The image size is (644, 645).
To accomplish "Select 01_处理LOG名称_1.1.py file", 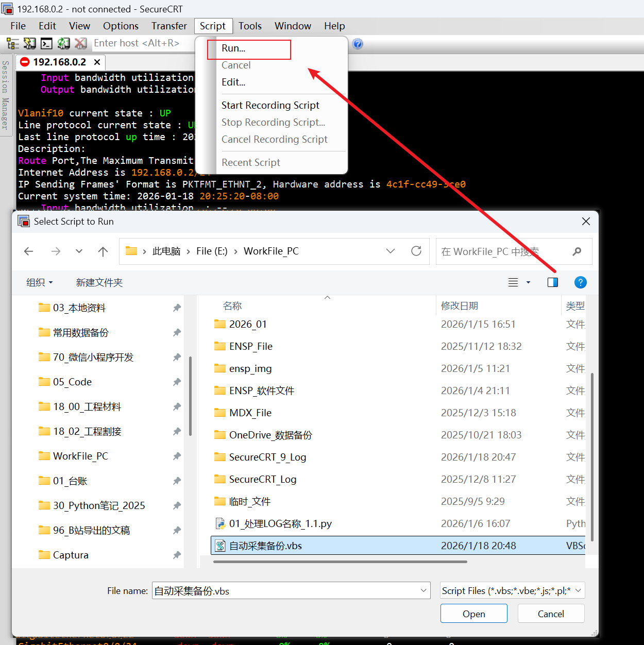I will pyautogui.click(x=280, y=523).
